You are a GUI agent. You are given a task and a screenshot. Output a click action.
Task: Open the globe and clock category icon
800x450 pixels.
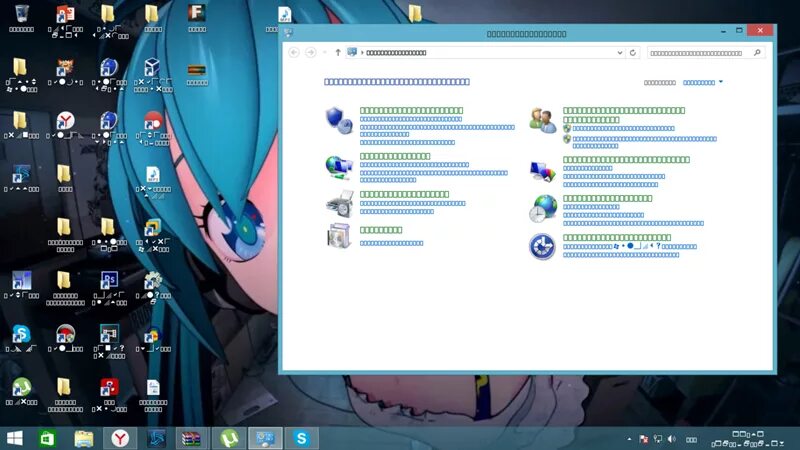[542, 208]
